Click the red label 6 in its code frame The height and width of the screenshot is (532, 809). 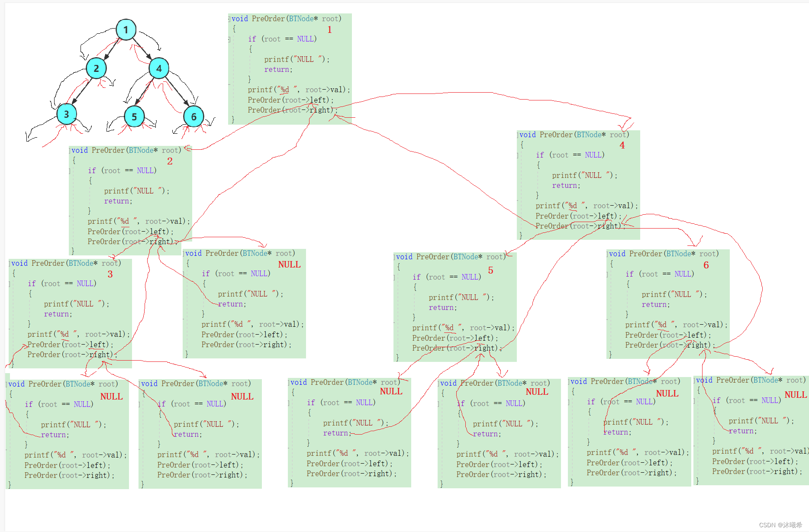pyautogui.click(x=706, y=265)
